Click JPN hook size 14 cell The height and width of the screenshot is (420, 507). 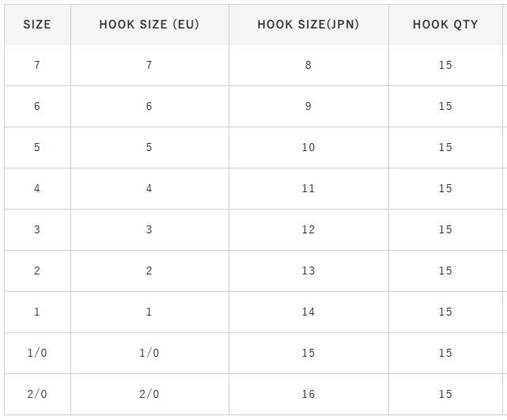tap(308, 312)
